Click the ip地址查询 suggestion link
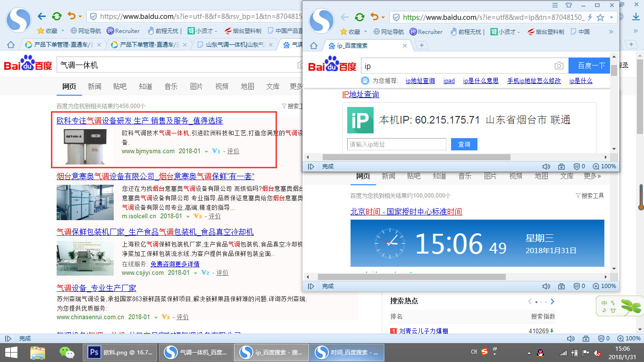Image resolution: width=644 pixels, height=362 pixels. pyautogui.click(x=420, y=81)
